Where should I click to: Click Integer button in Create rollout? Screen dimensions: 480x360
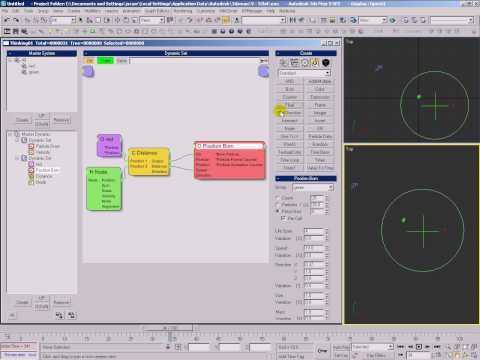(x=320, y=113)
